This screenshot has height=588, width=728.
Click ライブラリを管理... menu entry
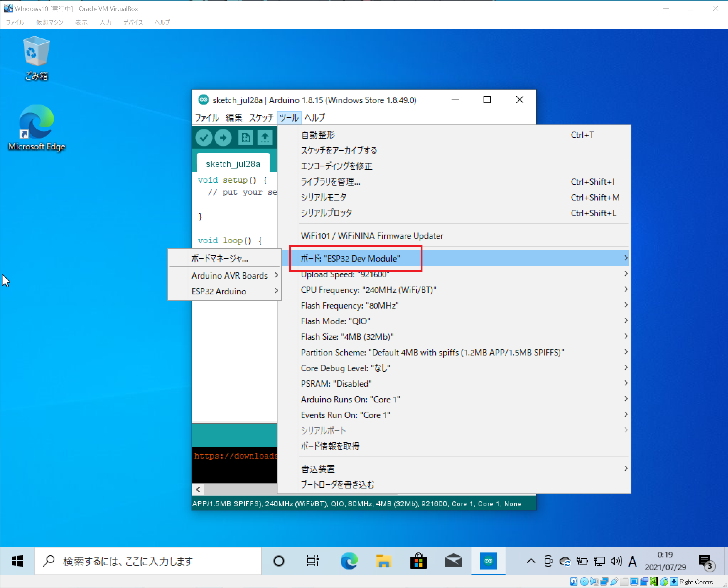(330, 182)
